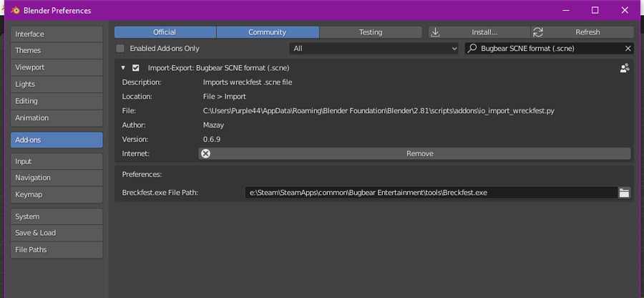Select the Add-ons preferences section
This screenshot has height=298, width=644.
(x=57, y=140)
